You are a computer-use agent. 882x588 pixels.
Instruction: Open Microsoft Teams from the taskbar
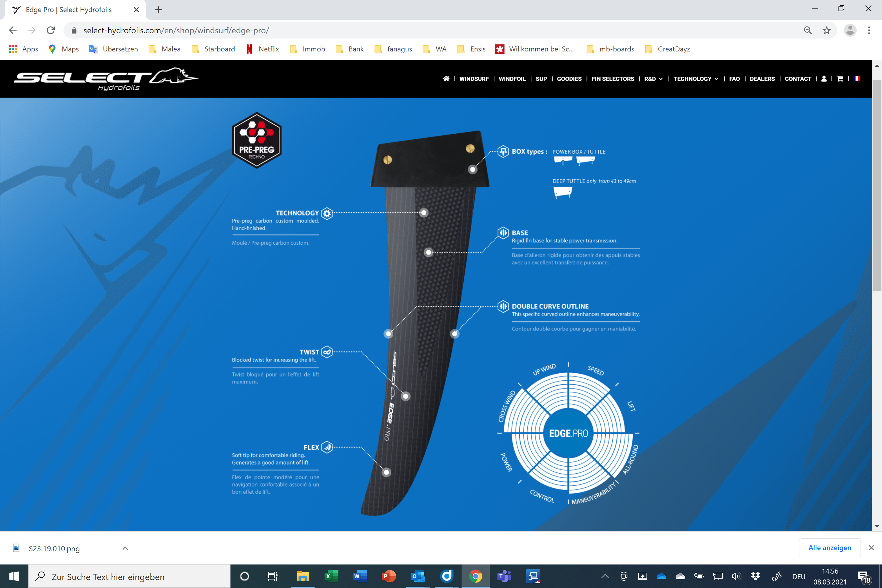coord(505,576)
